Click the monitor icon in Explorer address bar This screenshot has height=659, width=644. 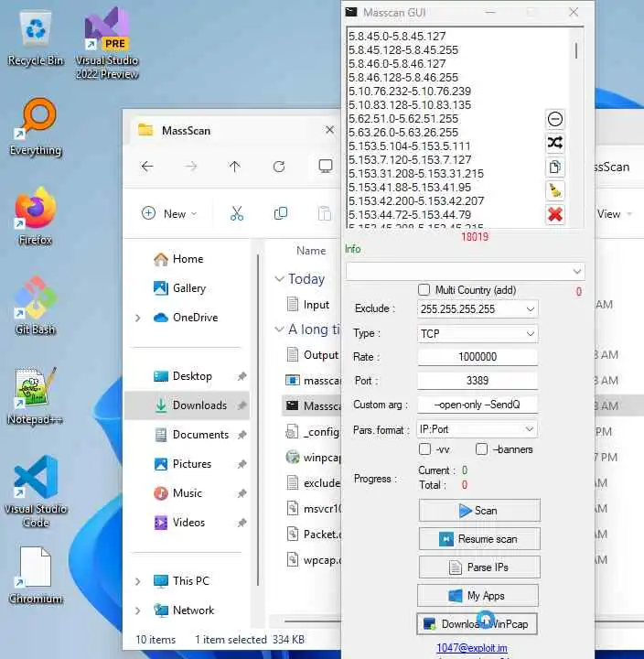pos(326,167)
